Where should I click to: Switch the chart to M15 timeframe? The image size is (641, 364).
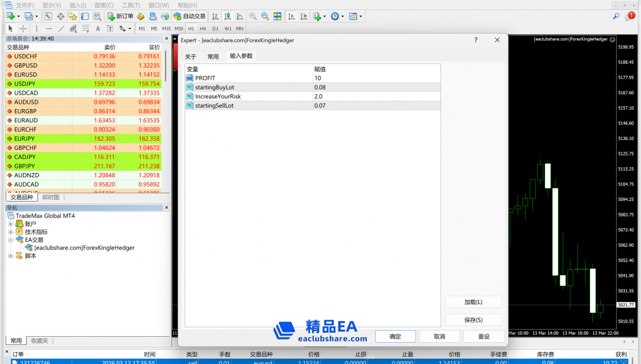pos(166,28)
